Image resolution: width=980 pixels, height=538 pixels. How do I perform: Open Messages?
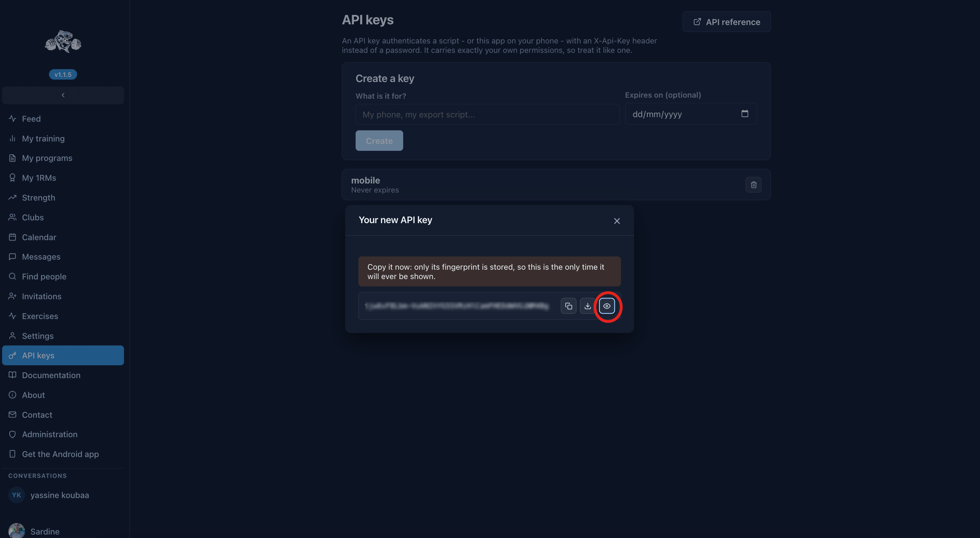pyautogui.click(x=63, y=256)
